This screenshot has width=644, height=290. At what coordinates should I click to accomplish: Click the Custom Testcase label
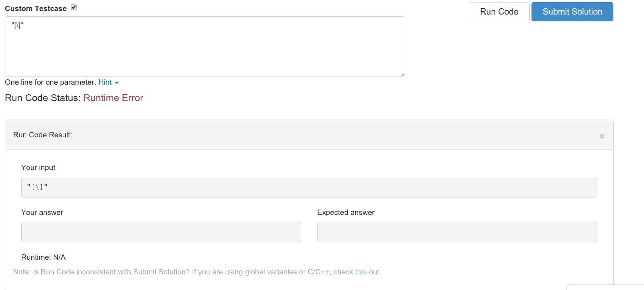[x=36, y=9]
